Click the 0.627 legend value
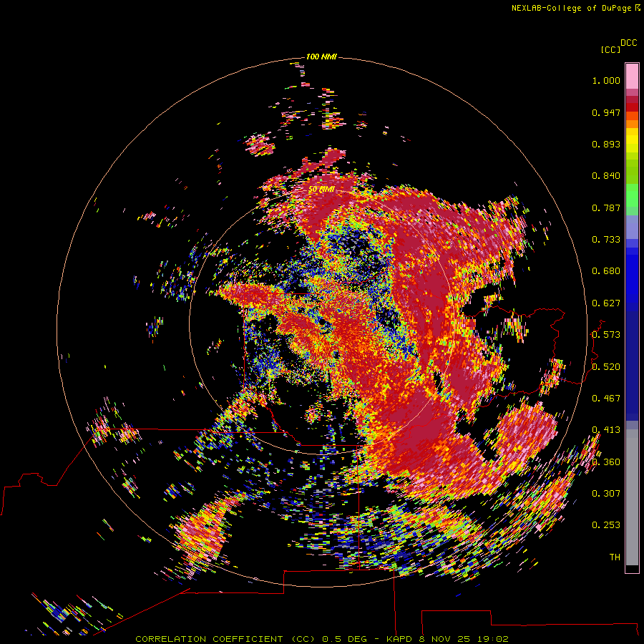644x644 pixels. coord(606,303)
